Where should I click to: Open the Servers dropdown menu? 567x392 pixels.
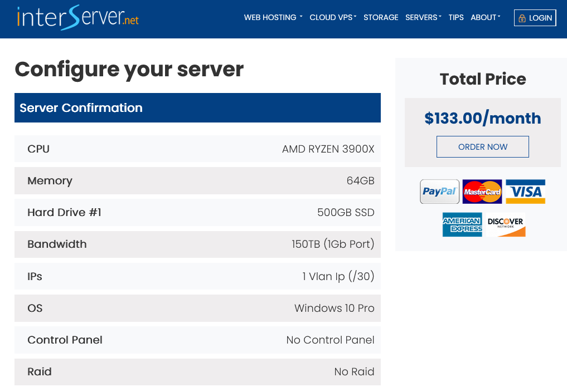(x=424, y=17)
